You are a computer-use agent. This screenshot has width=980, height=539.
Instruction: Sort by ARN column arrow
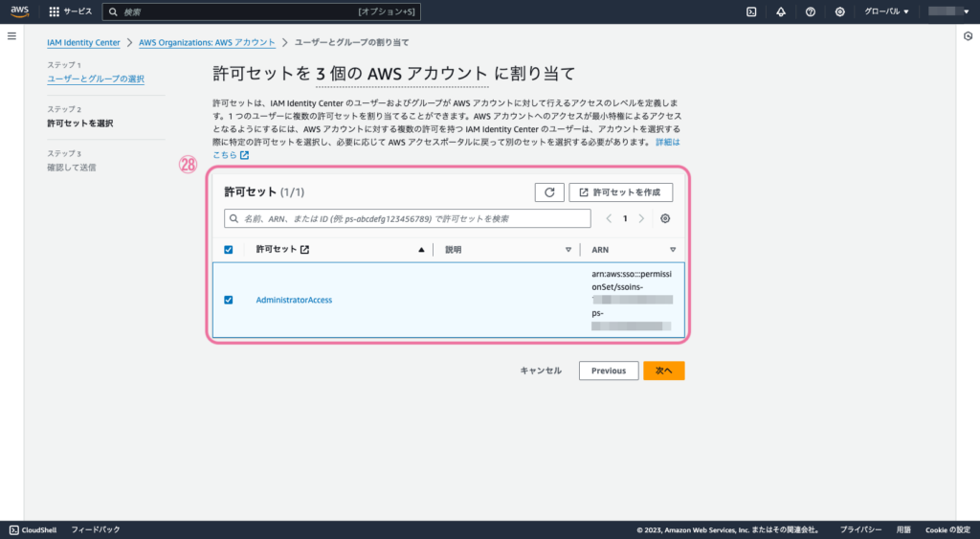pos(673,250)
